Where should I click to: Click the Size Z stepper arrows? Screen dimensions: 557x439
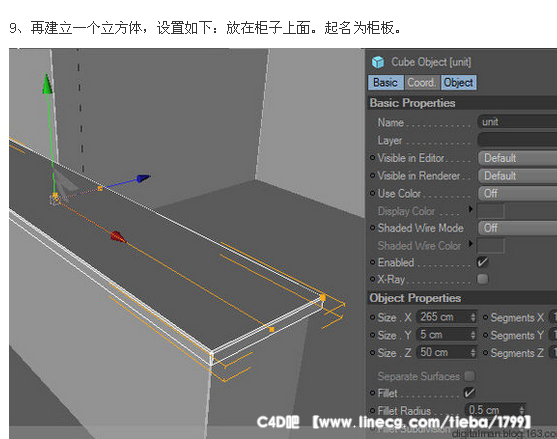pos(473,352)
